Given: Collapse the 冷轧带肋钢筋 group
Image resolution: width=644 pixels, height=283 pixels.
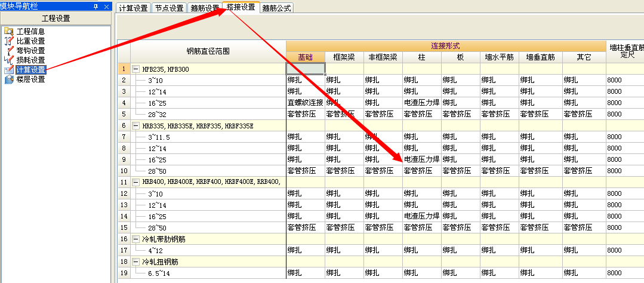Looking at the screenshot, I should pos(136,239).
